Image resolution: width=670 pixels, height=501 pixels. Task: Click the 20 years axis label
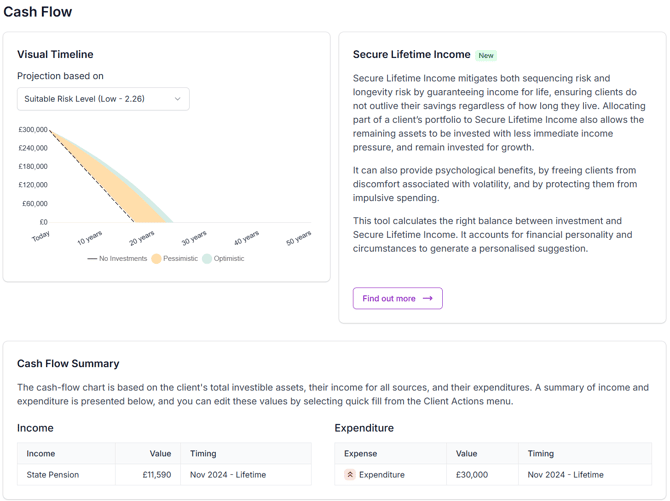141,238
